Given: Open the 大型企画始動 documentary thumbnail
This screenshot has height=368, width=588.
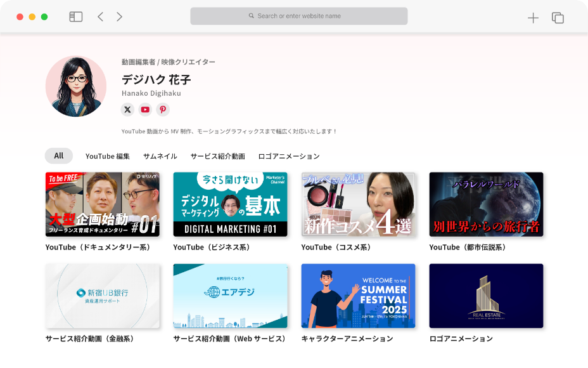Looking at the screenshot, I should click(x=103, y=204).
